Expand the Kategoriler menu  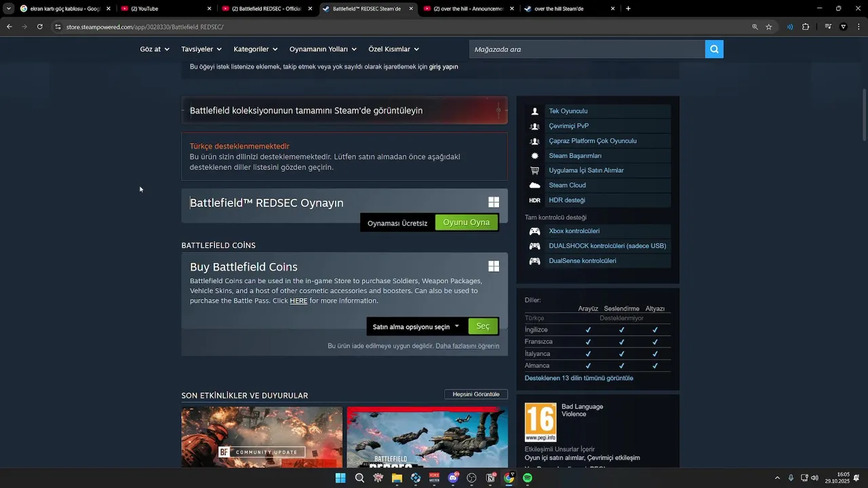coord(256,49)
